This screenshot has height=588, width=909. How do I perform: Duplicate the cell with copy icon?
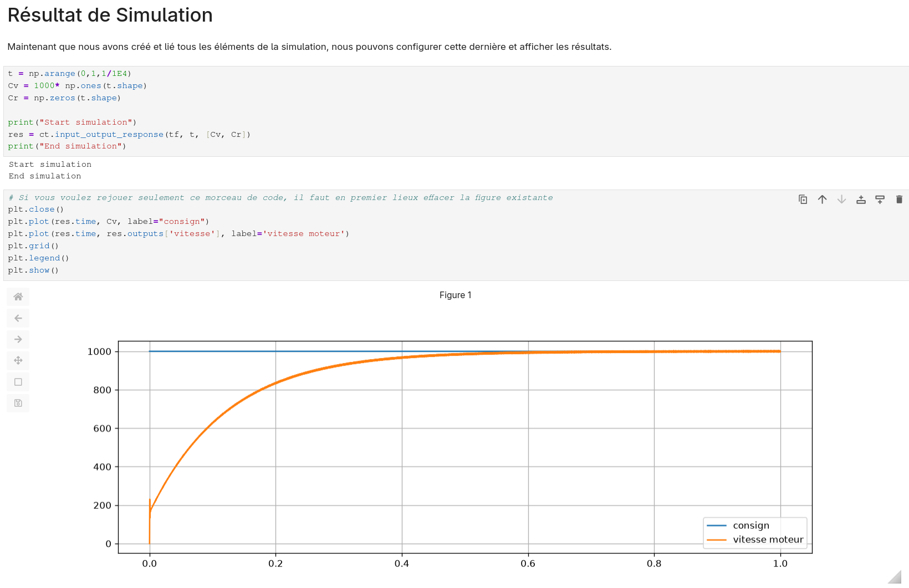[x=803, y=200]
